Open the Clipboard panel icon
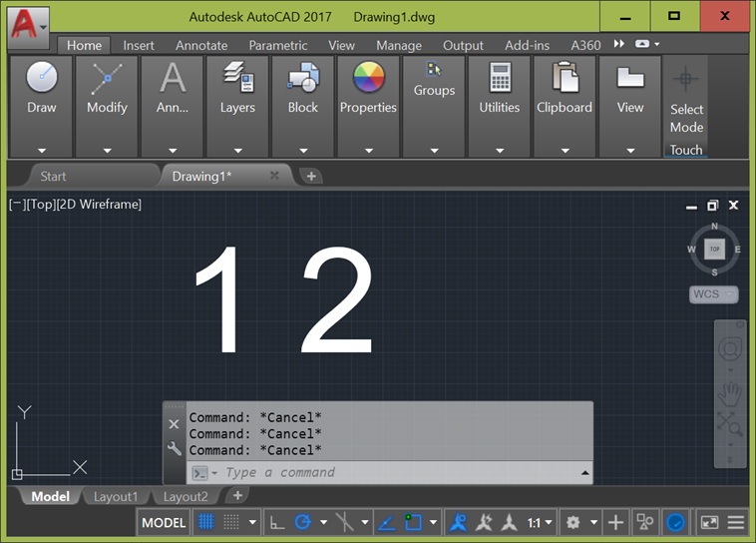 coord(565,78)
